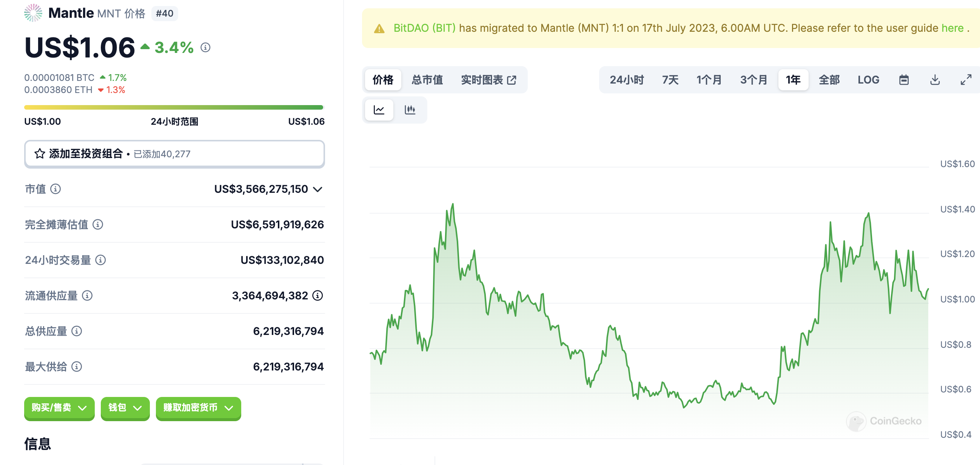Select the line chart display icon
This screenshot has width=980, height=465.
379,110
